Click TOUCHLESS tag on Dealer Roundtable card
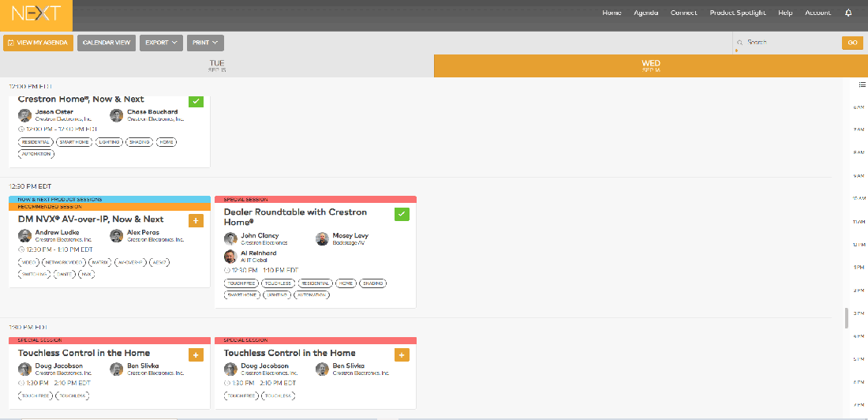Screen dimensions: 868x420 click(x=277, y=283)
